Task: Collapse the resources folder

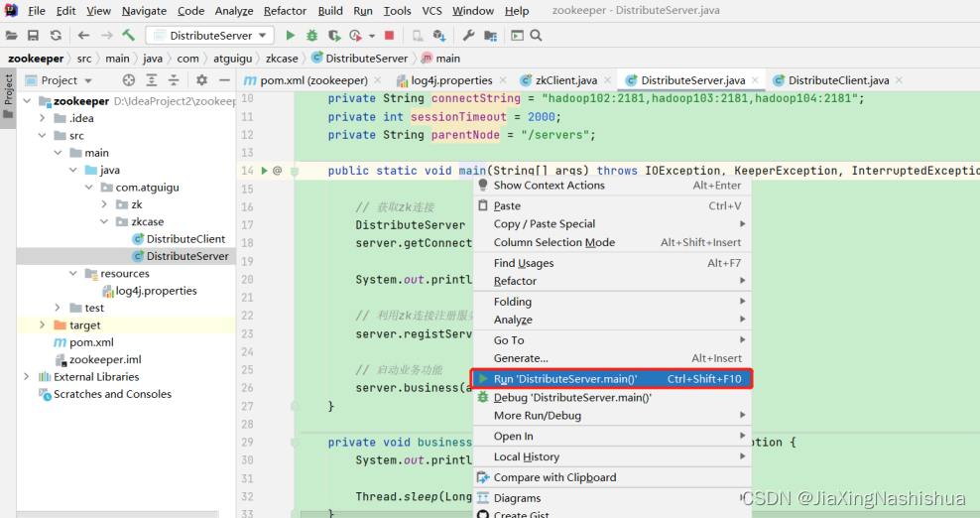Action: coord(73,274)
